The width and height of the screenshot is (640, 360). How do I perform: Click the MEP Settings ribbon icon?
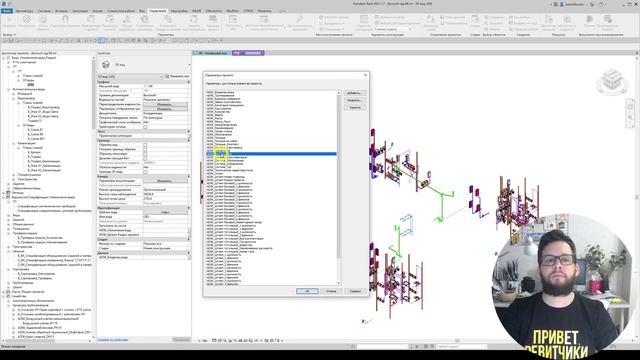(x=233, y=19)
